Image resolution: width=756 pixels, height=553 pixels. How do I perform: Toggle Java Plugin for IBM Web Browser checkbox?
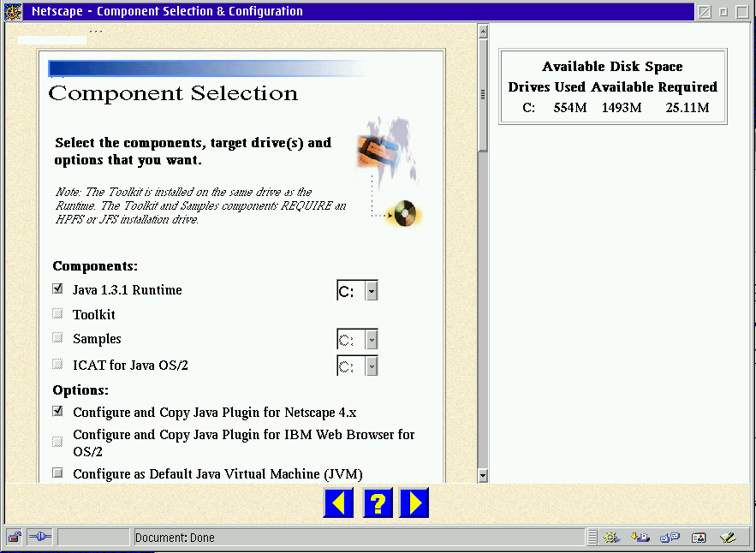58,442
